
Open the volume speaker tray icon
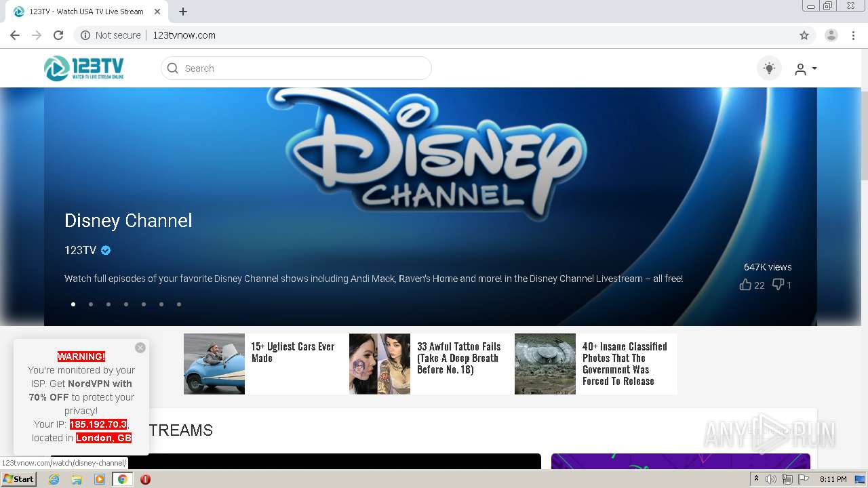771,479
